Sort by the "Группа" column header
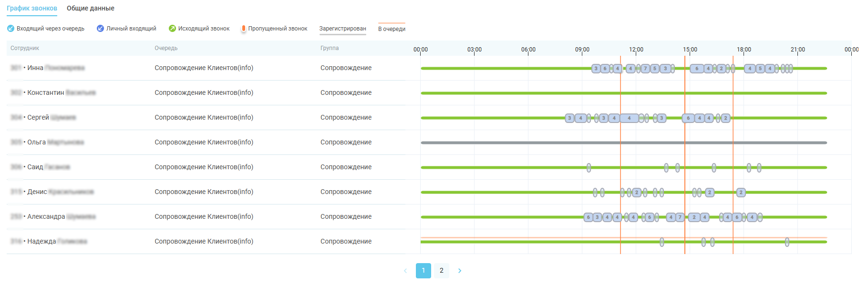 [x=330, y=48]
